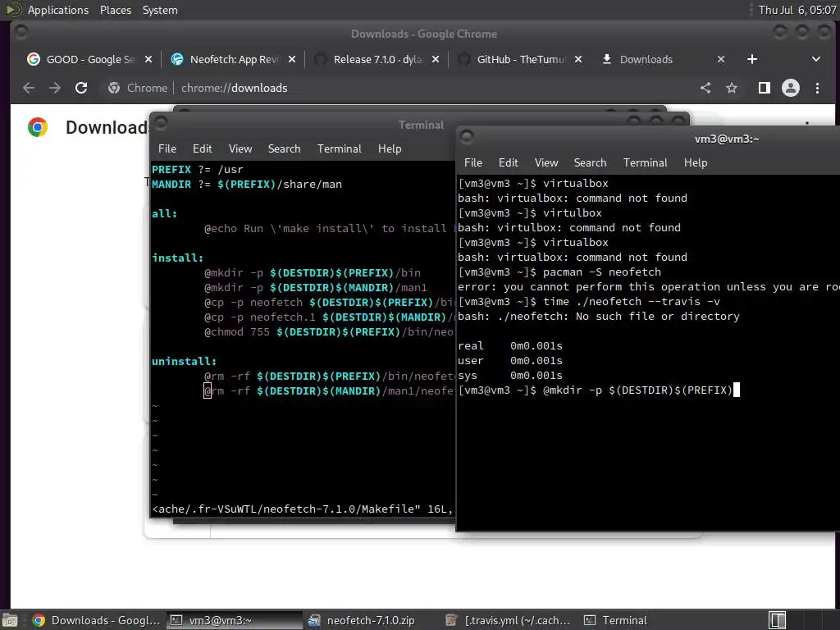Open Search menu in Makefile Terminal window
840x630 pixels.
[284, 148]
